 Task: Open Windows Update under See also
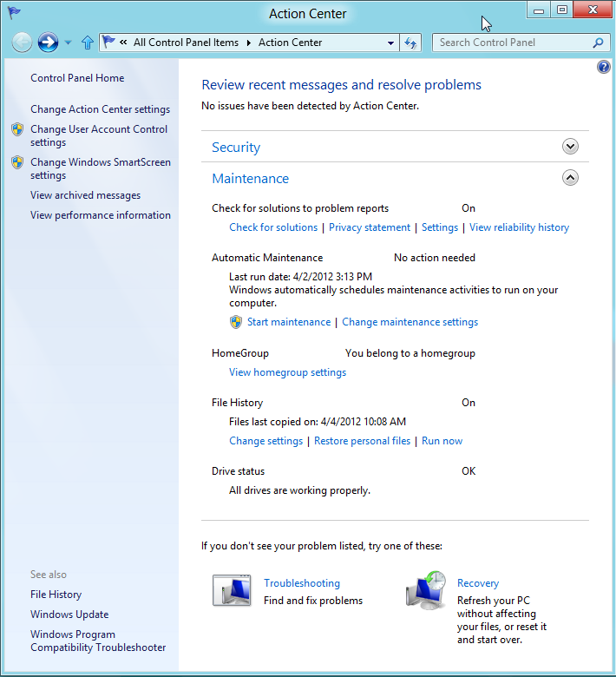coord(69,615)
